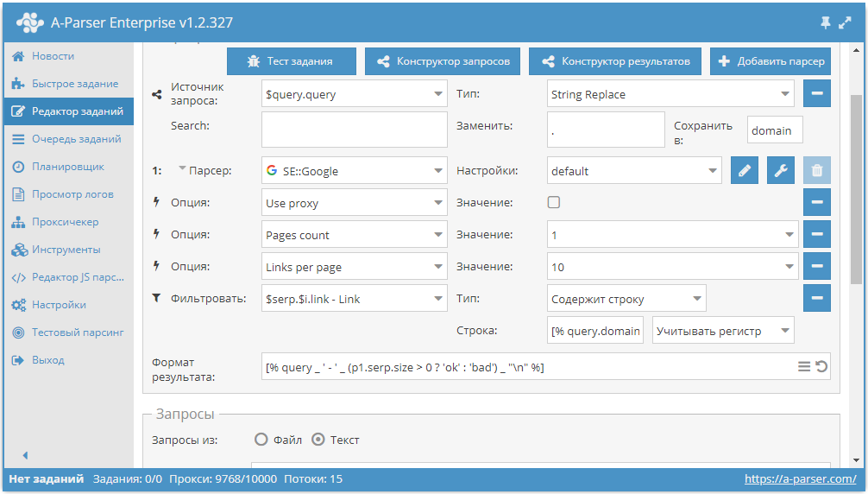Remove the String Replace row with the minus button
The width and height of the screenshot is (868, 494).
816,93
